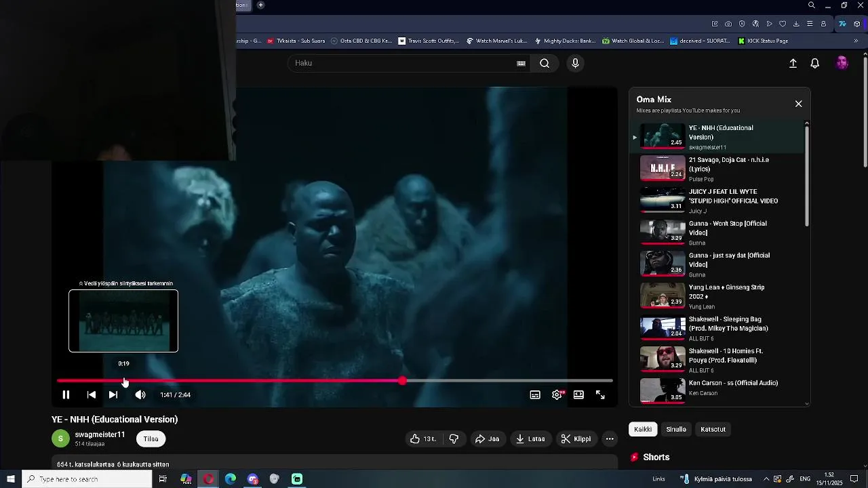The width and height of the screenshot is (868, 488).
Task: Share the video using Jaa
Action: 487,439
